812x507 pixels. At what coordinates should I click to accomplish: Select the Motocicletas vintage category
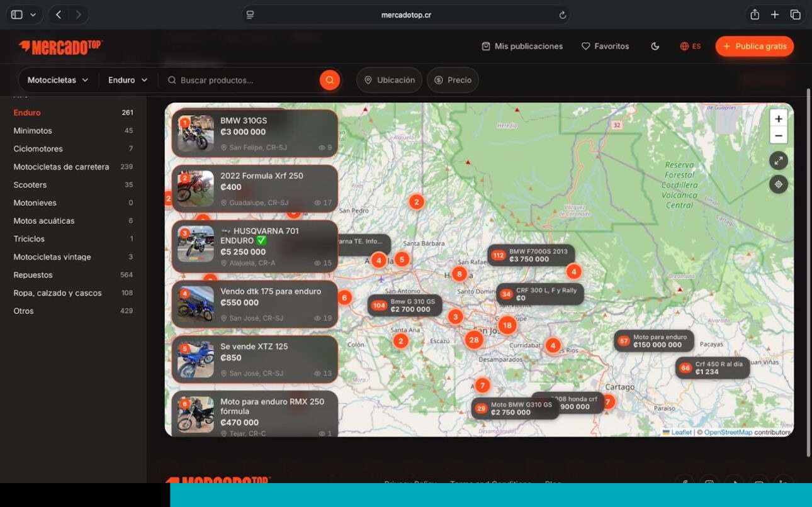[x=73, y=257]
